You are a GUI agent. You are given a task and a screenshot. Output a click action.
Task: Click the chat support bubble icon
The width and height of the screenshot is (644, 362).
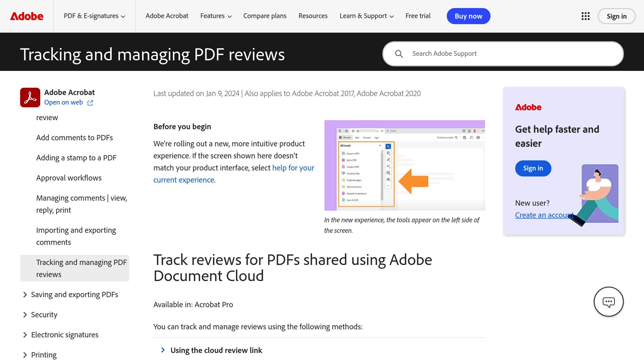[x=609, y=301]
